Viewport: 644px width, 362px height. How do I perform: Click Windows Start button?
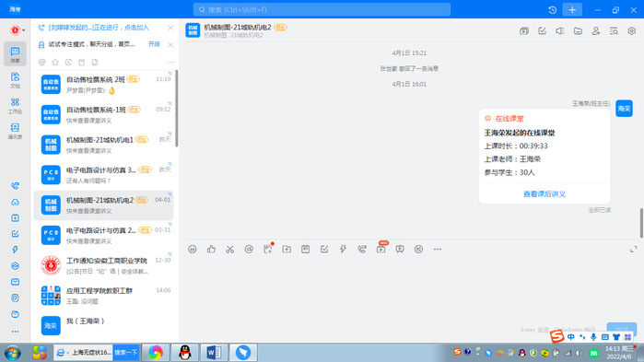click(x=12, y=353)
